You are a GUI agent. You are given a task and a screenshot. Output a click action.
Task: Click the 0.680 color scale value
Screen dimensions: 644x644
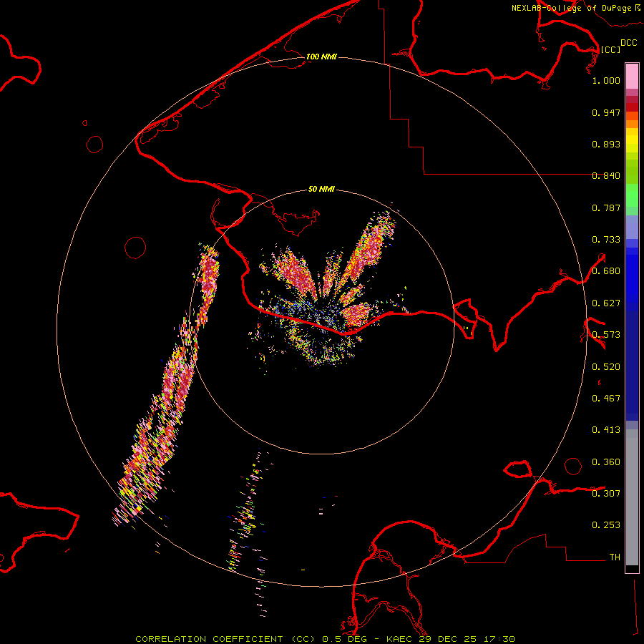(x=606, y=271)
